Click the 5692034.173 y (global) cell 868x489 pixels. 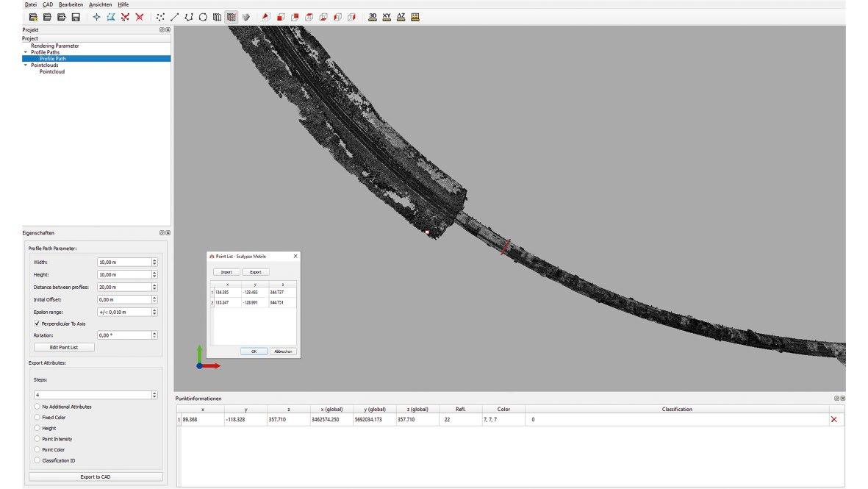tap(374, 419)
